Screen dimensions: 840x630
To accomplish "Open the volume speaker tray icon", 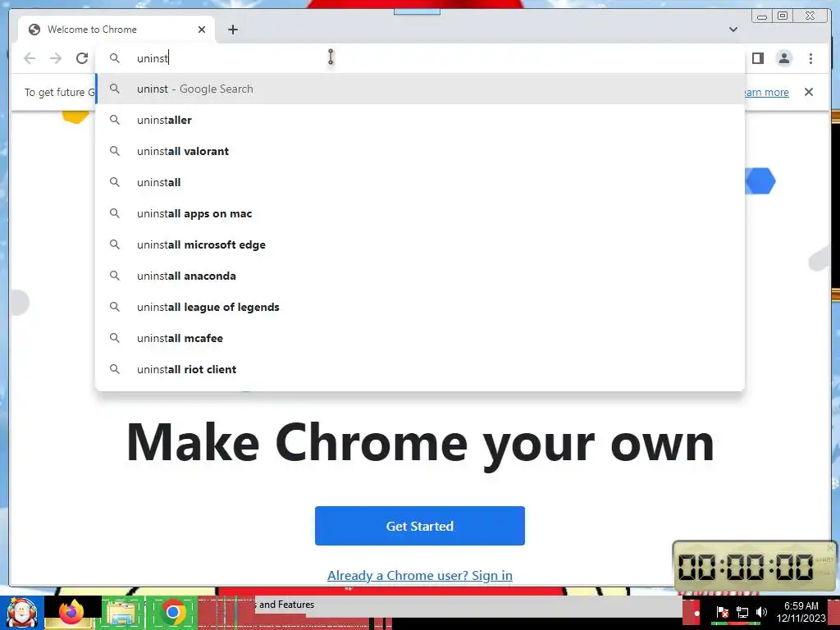I will 761,612.
